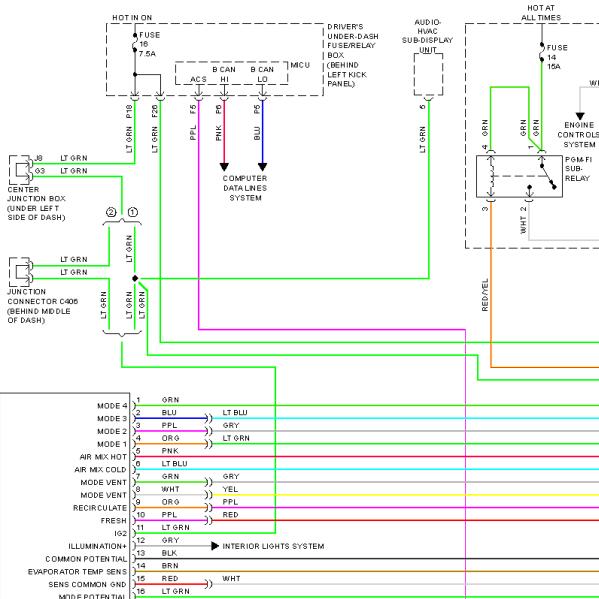Click the 'RECIRCULATE' terminal label
The height and width of the screenshot is (599, 599).
click(x=100, y=508)
